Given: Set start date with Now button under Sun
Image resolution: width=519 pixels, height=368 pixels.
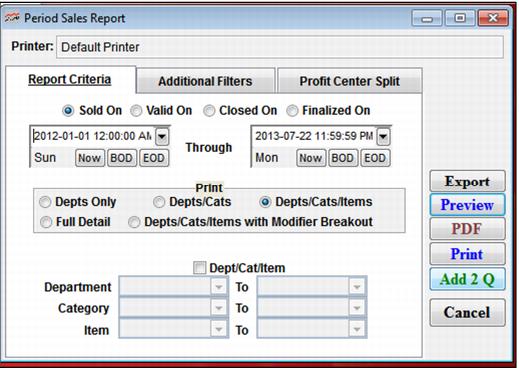Looking at the screenshot, I should click(x=90, y=158).
